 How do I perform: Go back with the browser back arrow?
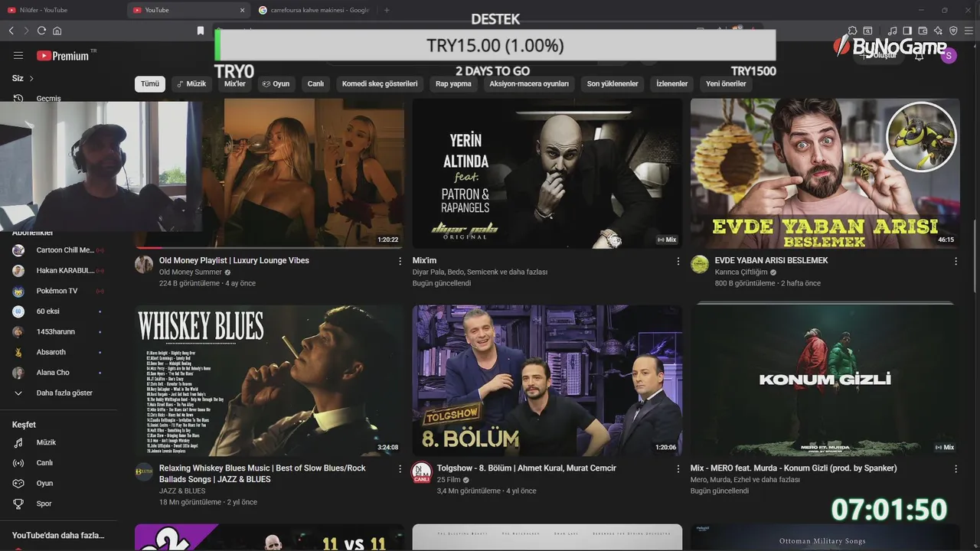pyautogui.click(x=11, y=31)
